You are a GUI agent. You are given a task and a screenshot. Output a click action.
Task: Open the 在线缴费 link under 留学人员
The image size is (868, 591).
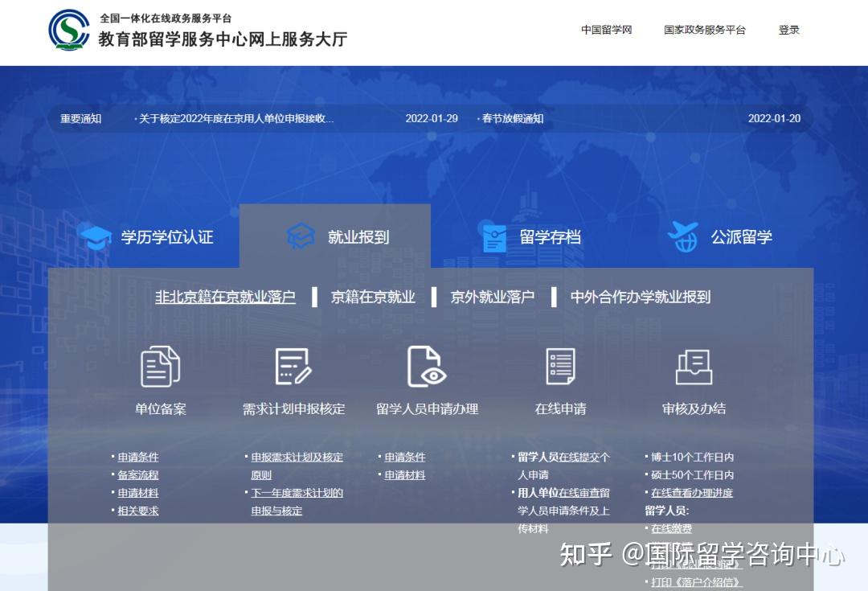671,528
